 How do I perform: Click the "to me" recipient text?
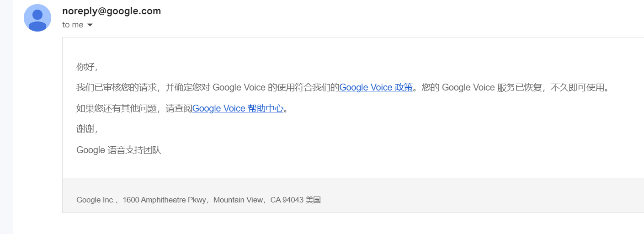click(x=73, y=25)
